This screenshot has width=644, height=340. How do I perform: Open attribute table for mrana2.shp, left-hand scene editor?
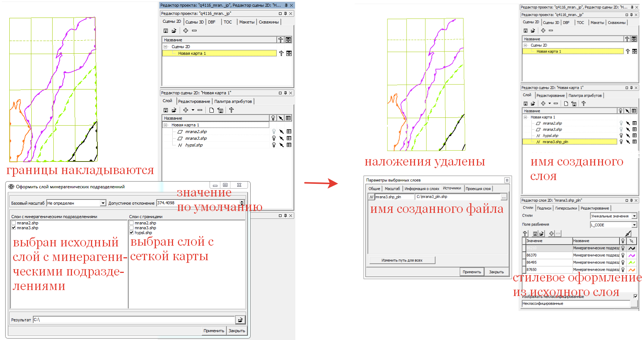289,132
